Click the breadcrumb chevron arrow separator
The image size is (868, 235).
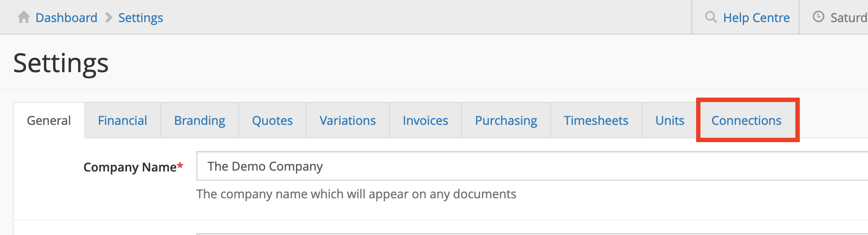(x=109, y=18)
